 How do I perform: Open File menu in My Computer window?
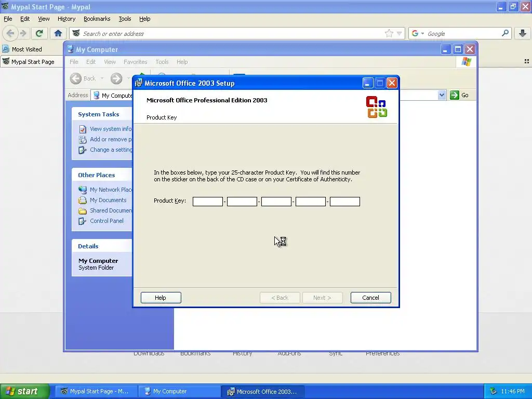[74, 62]
